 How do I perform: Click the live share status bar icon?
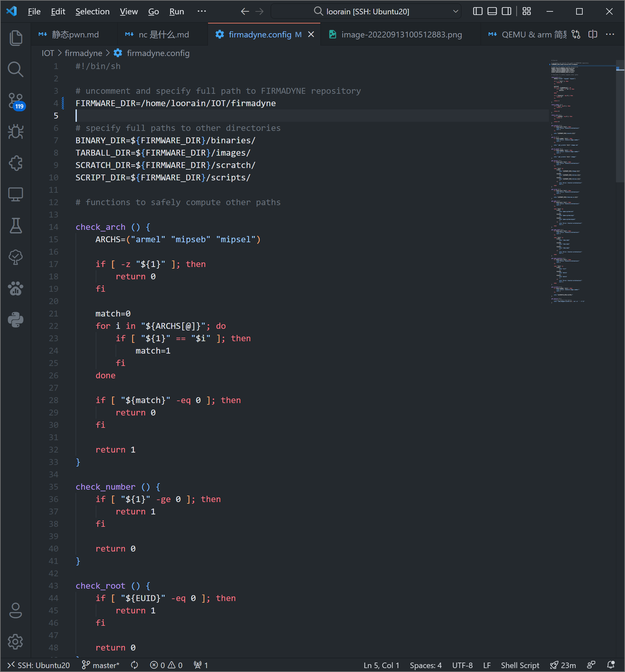click(591, 665)
